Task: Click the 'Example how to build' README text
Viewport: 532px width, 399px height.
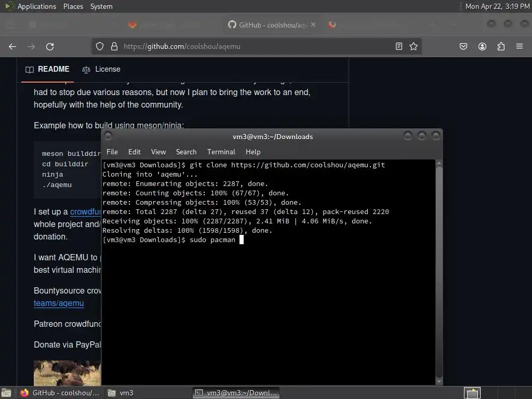Action: coord(109,126)
